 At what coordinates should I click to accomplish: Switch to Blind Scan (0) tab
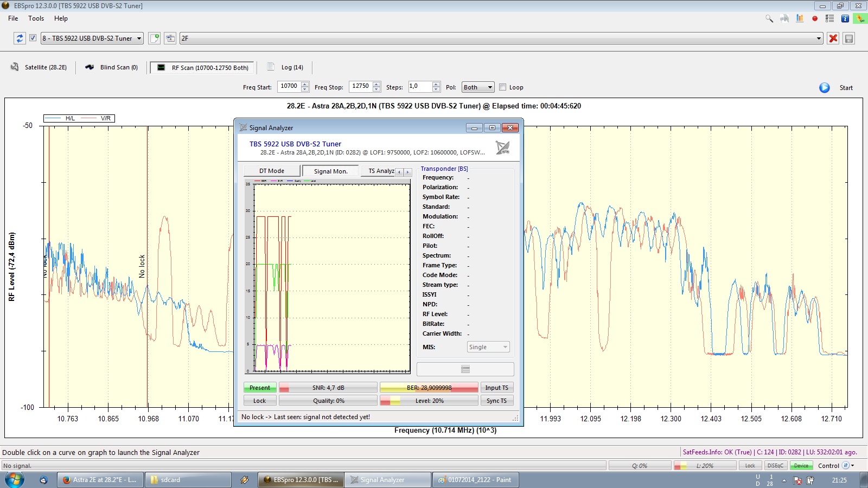pos(112,67)
